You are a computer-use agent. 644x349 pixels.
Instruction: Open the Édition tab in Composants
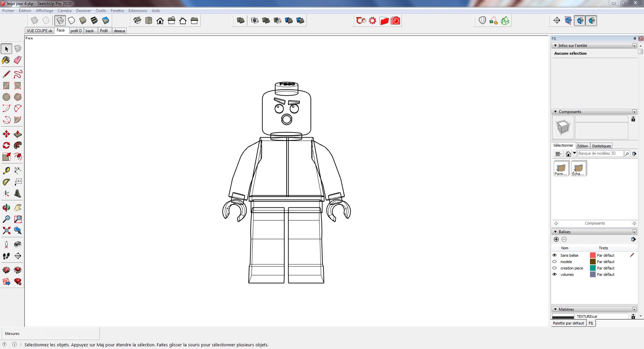pyautogui.click(x=583, y=146)
